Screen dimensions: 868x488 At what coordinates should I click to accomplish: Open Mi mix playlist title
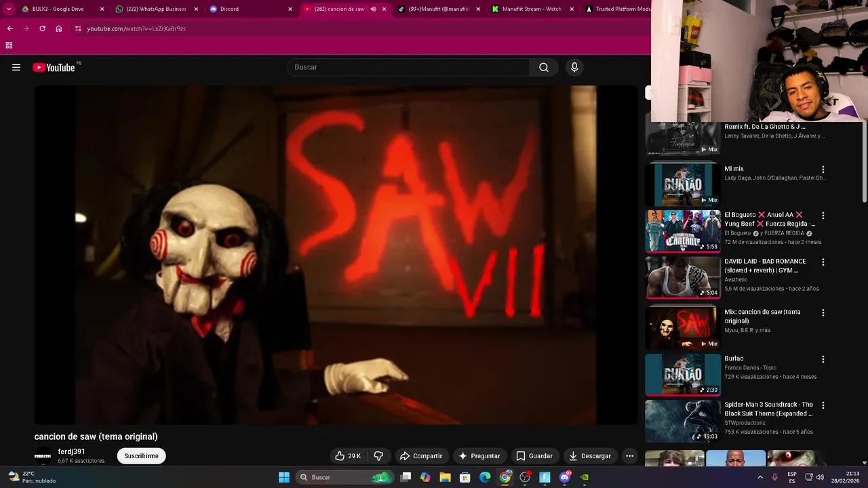(x=734, y=169)
